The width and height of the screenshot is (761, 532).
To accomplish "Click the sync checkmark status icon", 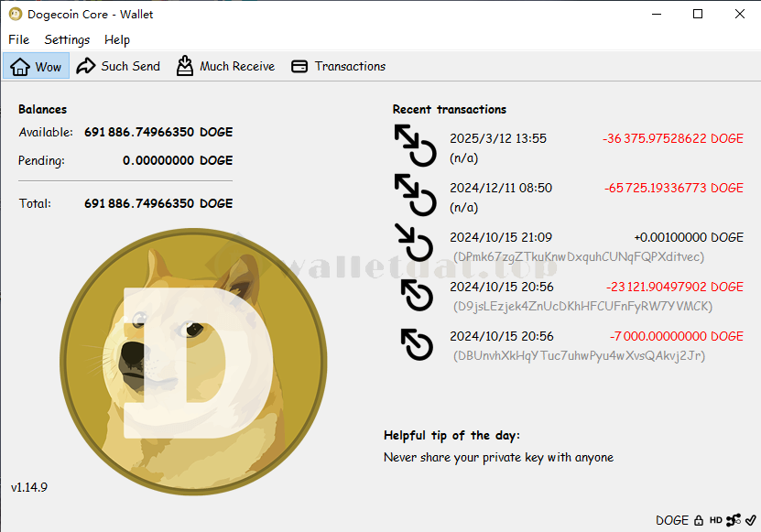I will 750,520.
